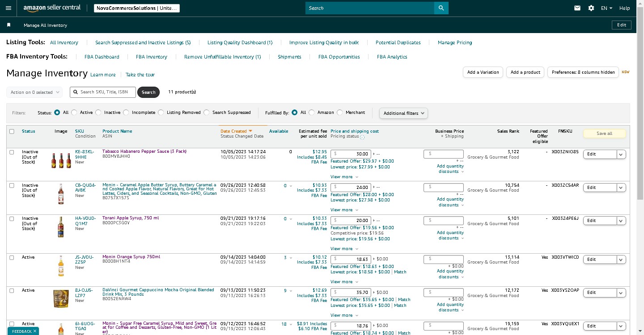
Task: Open Monin Orange Syrup product image
Action: pyautogui.click(x=61, y=265)
